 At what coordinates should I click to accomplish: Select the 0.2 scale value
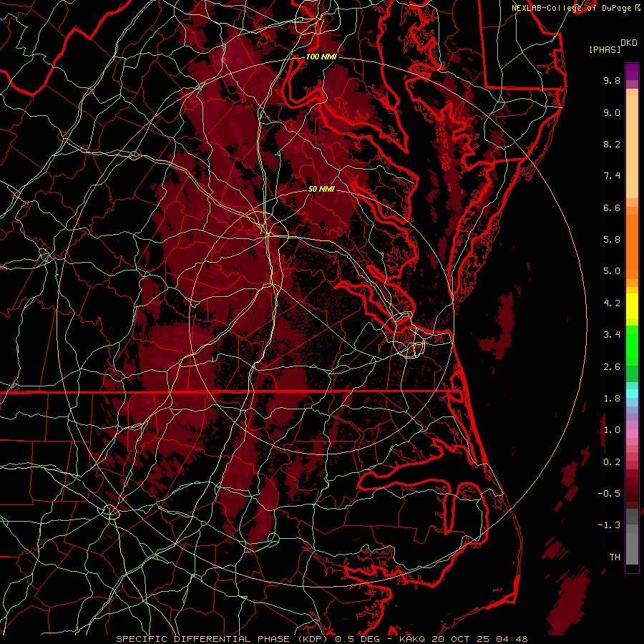(612, 462)
